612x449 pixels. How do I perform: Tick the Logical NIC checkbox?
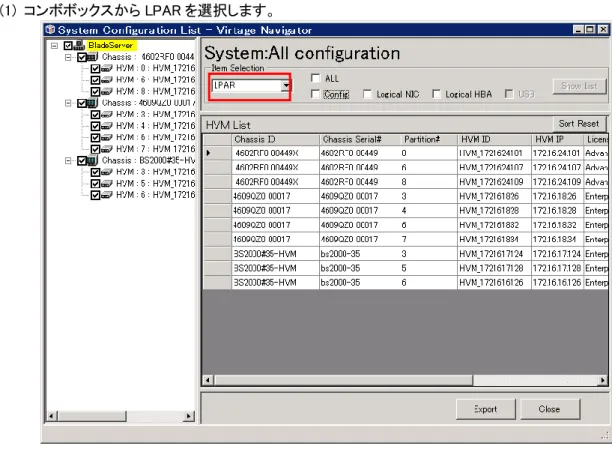[367, 94]
